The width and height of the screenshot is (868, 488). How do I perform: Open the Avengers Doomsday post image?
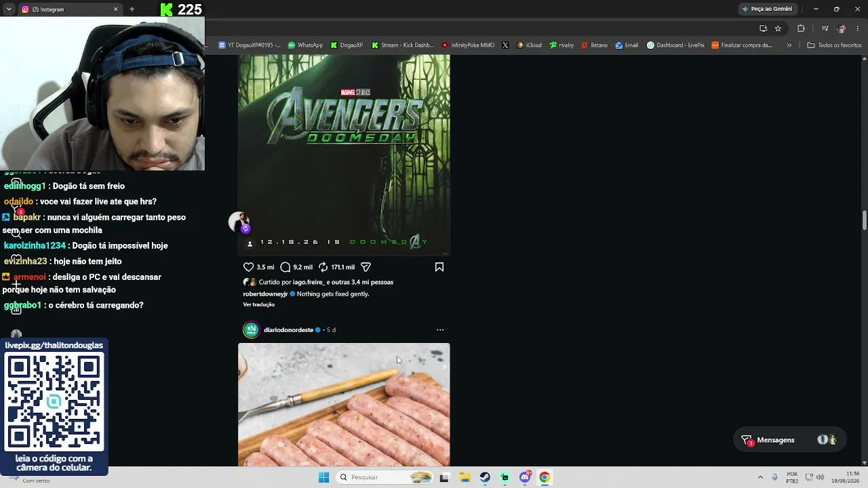tap(344, 155)
